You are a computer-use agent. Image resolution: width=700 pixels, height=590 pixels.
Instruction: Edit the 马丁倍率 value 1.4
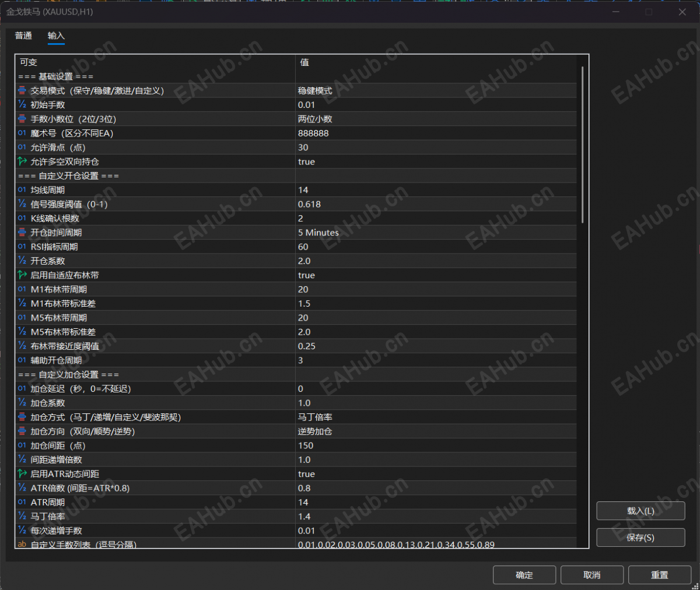436,517
